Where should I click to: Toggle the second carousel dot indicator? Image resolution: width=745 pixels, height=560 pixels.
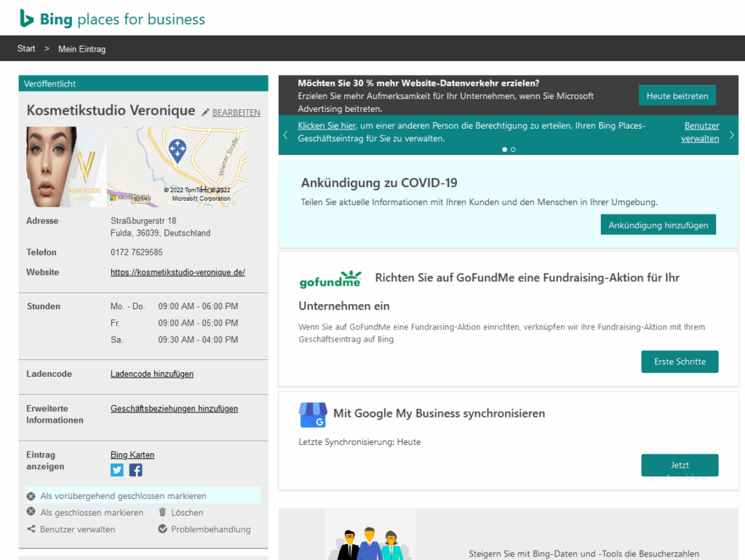(x=513, y=149)
